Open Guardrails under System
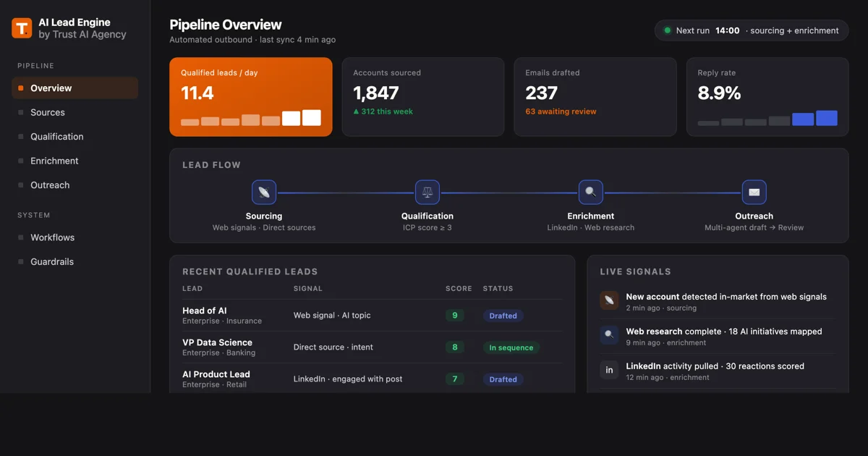868x456 pixels. pyautogui.click(x=75, y=262)
